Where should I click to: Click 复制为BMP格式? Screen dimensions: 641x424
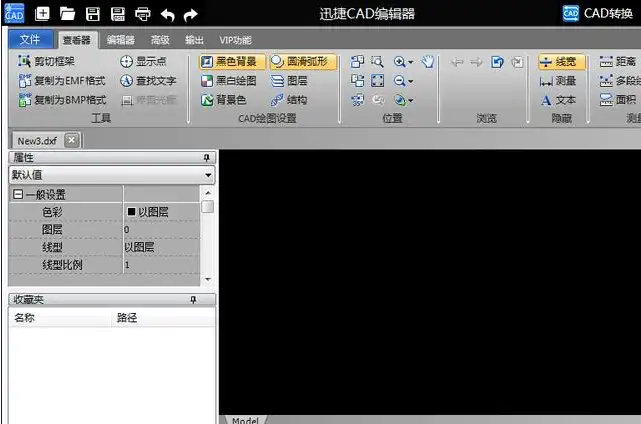coord(62,100)
